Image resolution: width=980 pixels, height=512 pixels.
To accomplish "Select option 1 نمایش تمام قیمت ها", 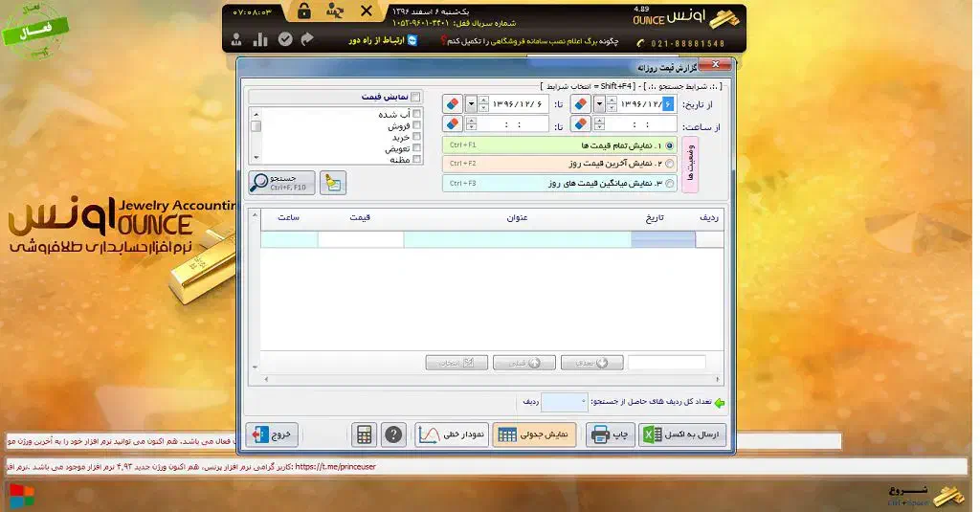I will [x=669, y=145].
